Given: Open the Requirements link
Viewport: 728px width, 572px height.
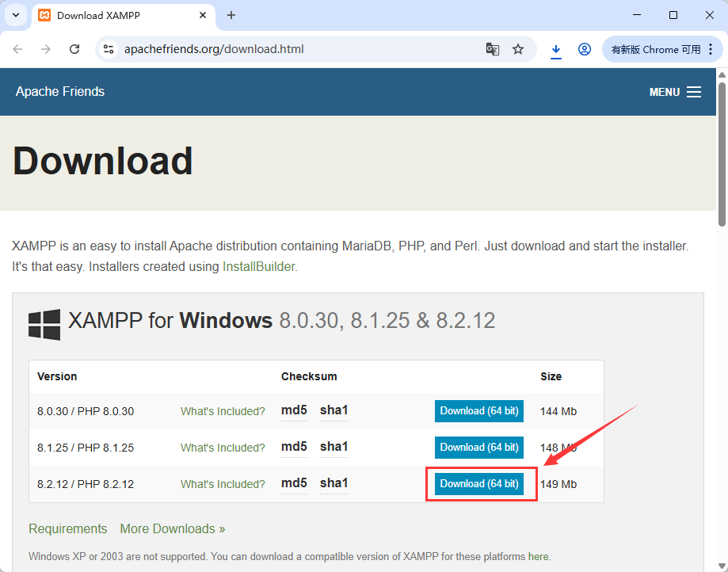Looking at the screenshot, I should (x=68, y=528).
